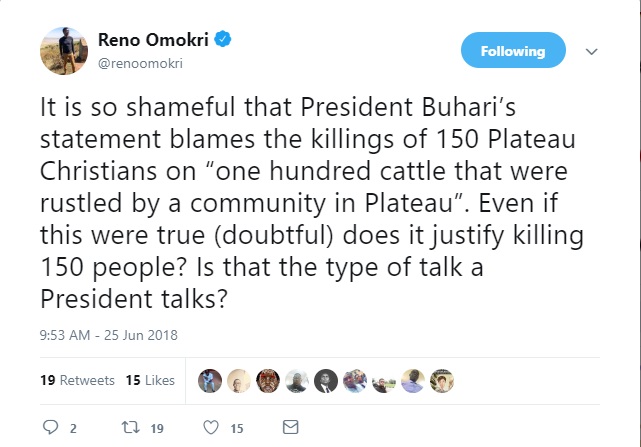Expand the tweet options chevron
The width and height of the screenshot is (641, 447).
pos(591,51)
